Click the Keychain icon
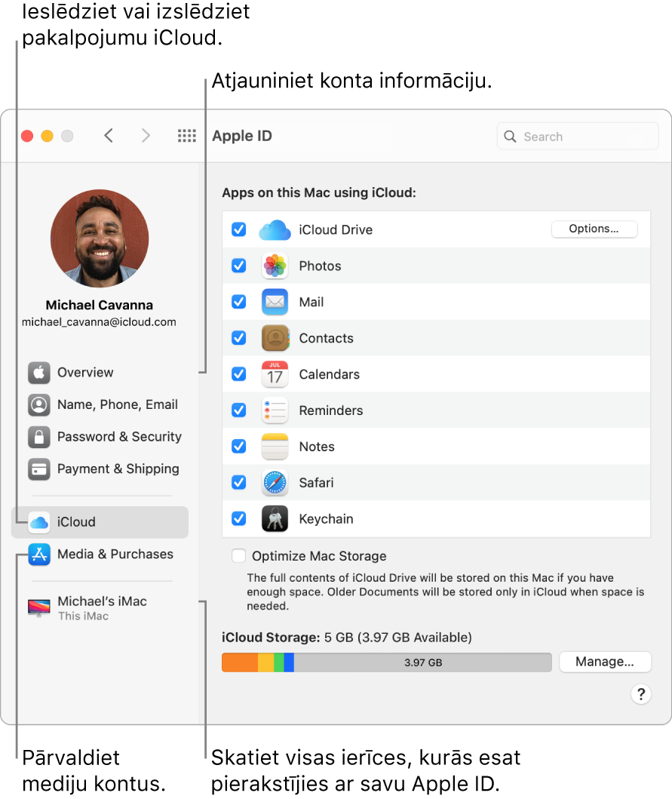 click(x=275, y=518)
